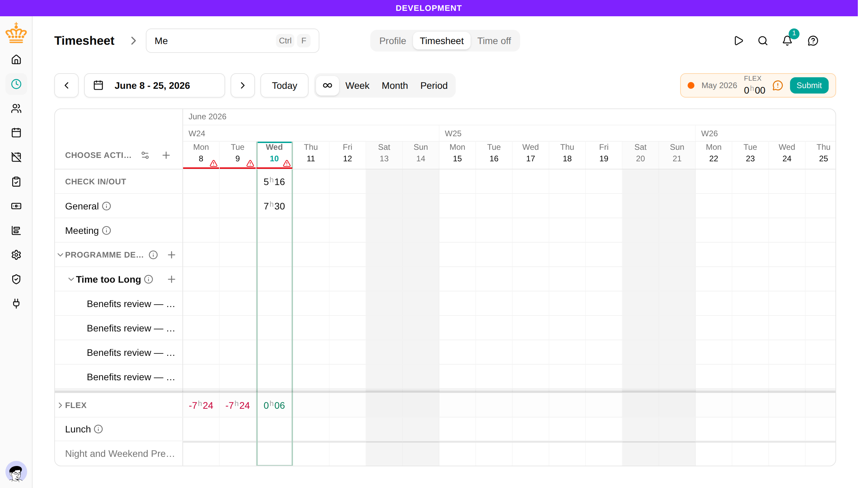Open the banknote expenses sidebar icon
Image resolution: width=868 pixels, height=488 pixels.
pos(16,206)
